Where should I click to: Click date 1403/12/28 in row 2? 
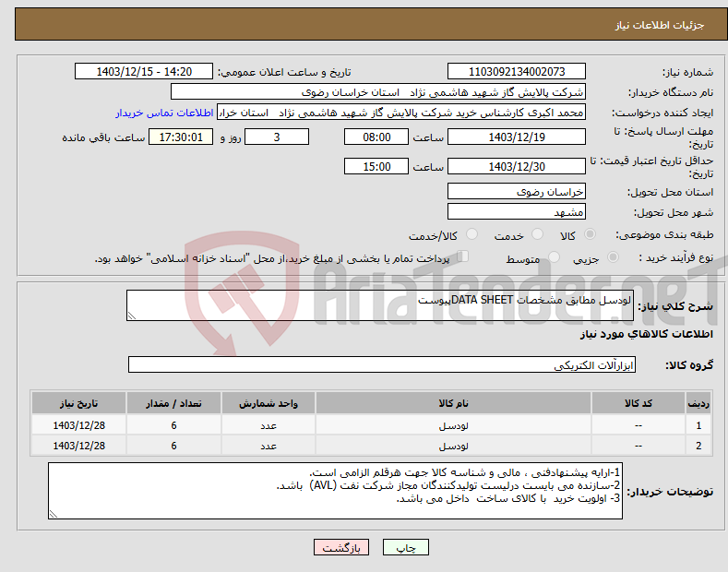click(x=79, y=446)
